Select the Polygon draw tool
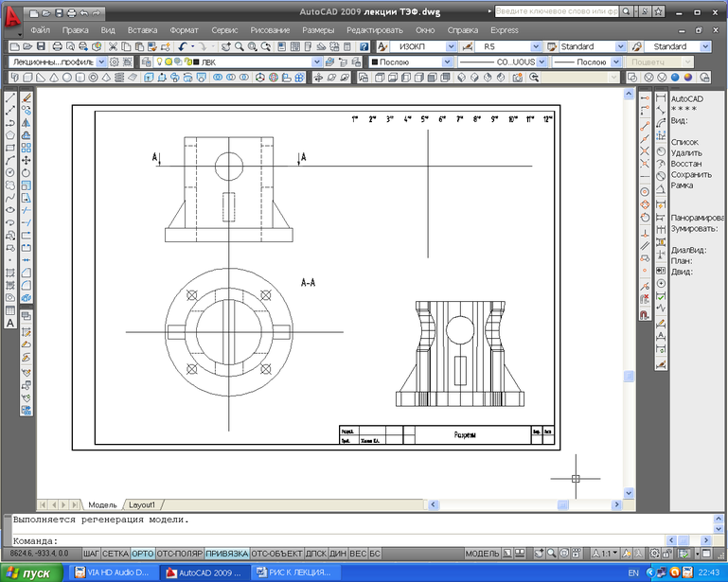This screenshot has width=728, height=582. [10, 135]
